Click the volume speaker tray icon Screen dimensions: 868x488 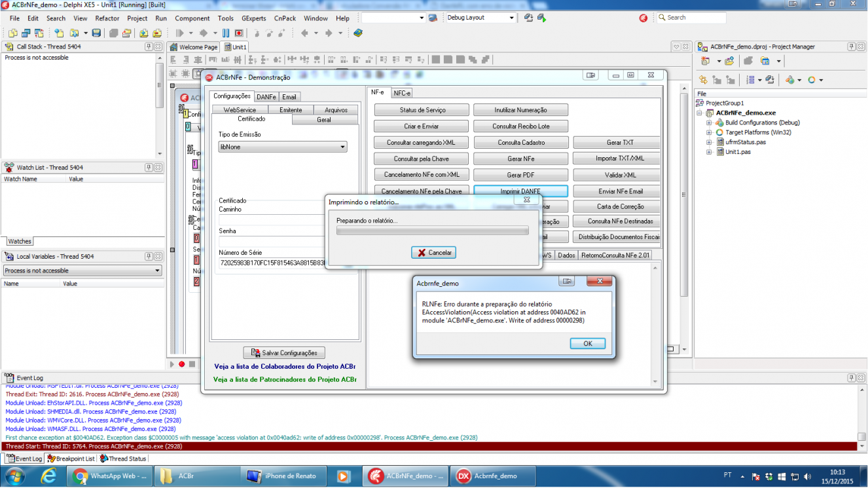point(806,477)
